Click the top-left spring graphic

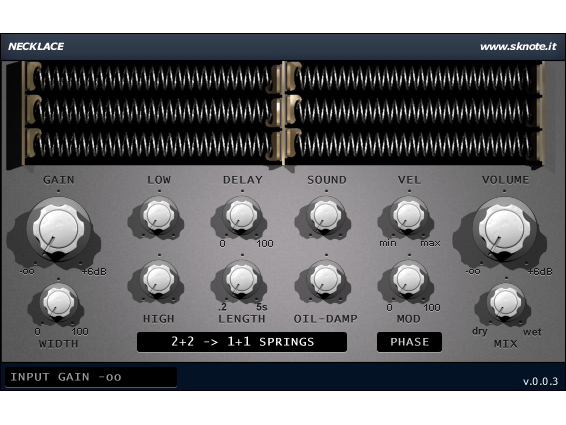pos(153,78)
